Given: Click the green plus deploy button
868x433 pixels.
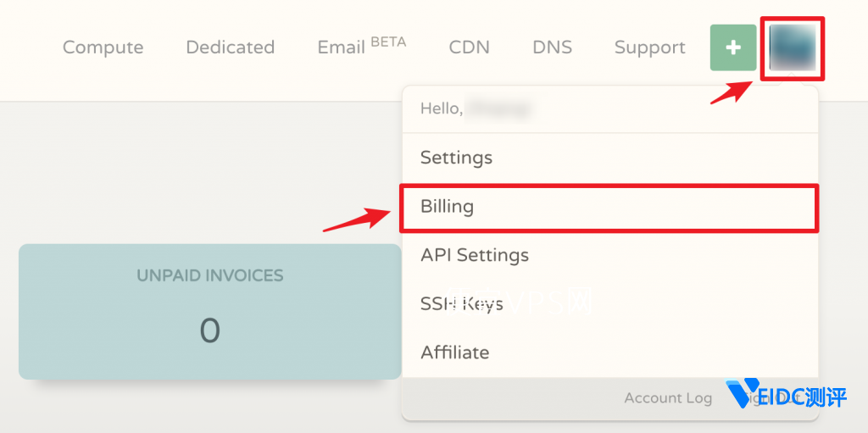Looking at the screenshot, I should (x=733, y=47).
